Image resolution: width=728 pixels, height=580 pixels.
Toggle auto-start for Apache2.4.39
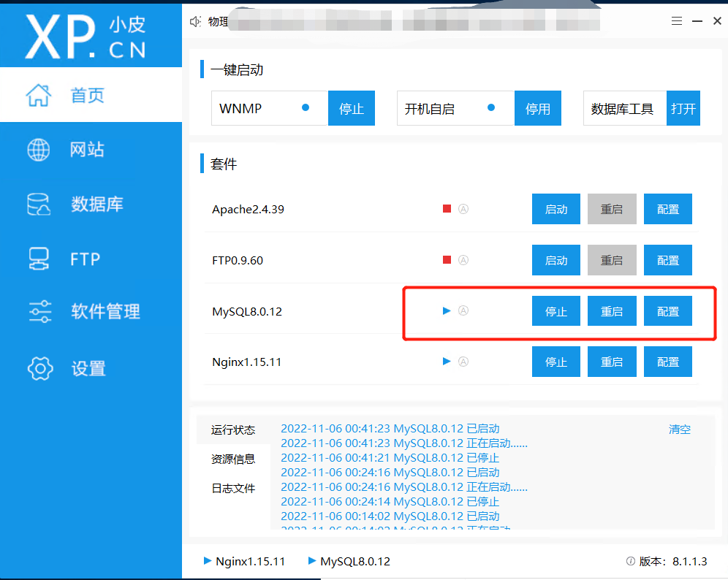click(x=464, y=208)
